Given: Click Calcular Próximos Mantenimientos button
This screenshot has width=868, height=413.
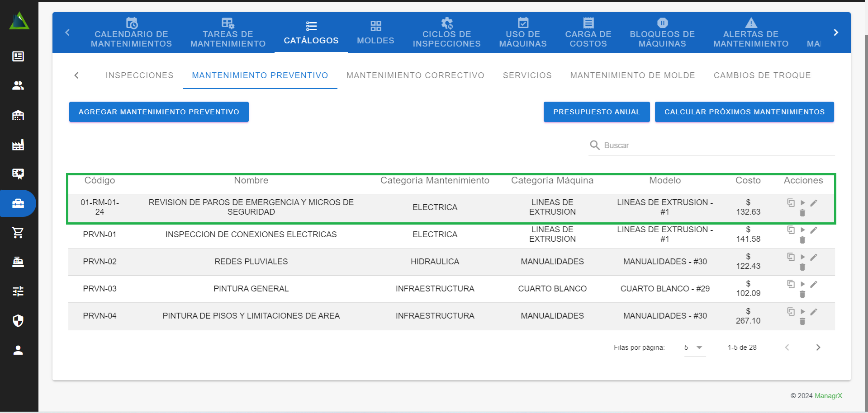Looking at the screenshot, I should (x=744, y=112).
